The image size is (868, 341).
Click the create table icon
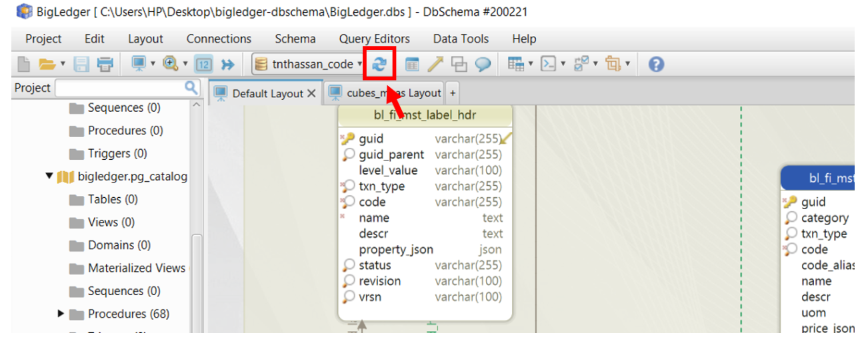[x=413, y=64]
